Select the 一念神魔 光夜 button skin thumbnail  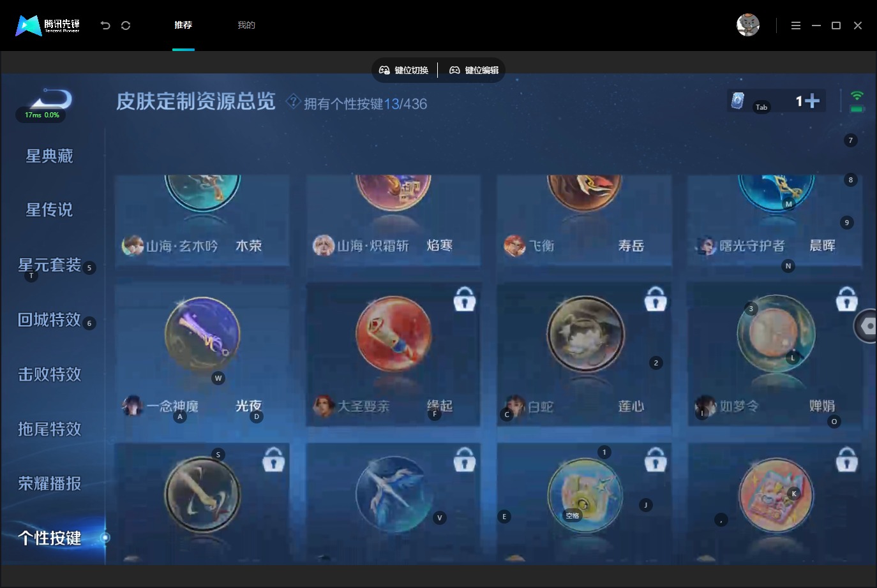[202, 335]
